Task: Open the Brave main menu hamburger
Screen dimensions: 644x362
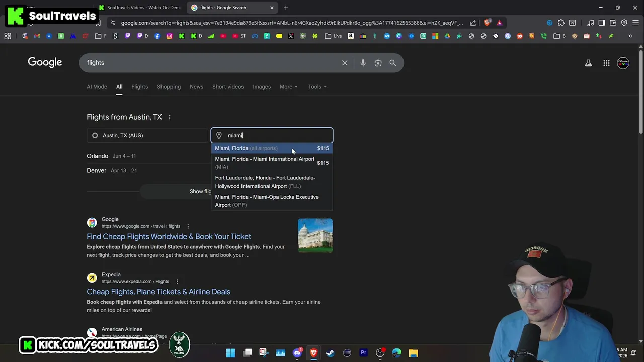Action: 635,23
